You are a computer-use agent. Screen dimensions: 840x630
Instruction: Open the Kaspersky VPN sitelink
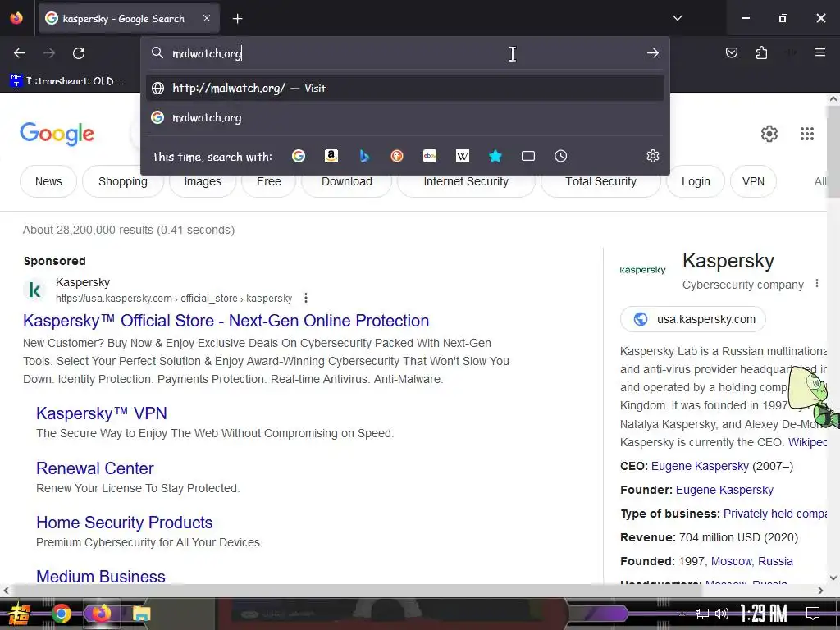click(x=101, y=413)
